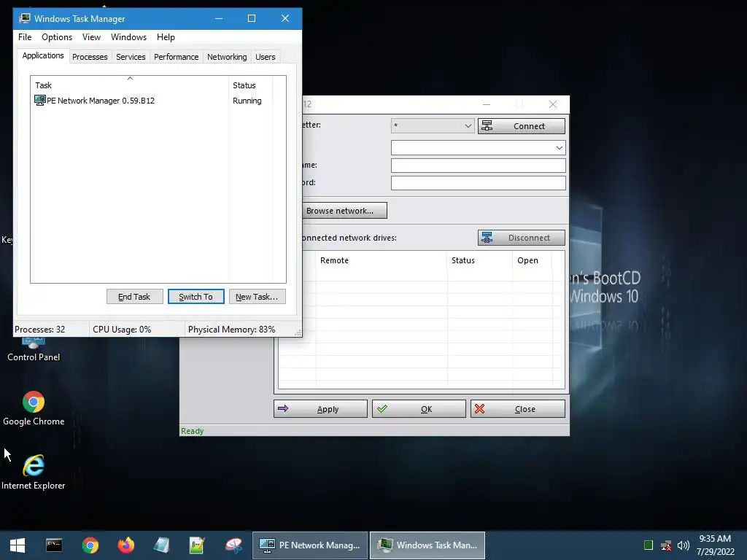This screenshot has height=560, width=747.
Task: Expand the network path combo box arrow
Action: point(560,148)
